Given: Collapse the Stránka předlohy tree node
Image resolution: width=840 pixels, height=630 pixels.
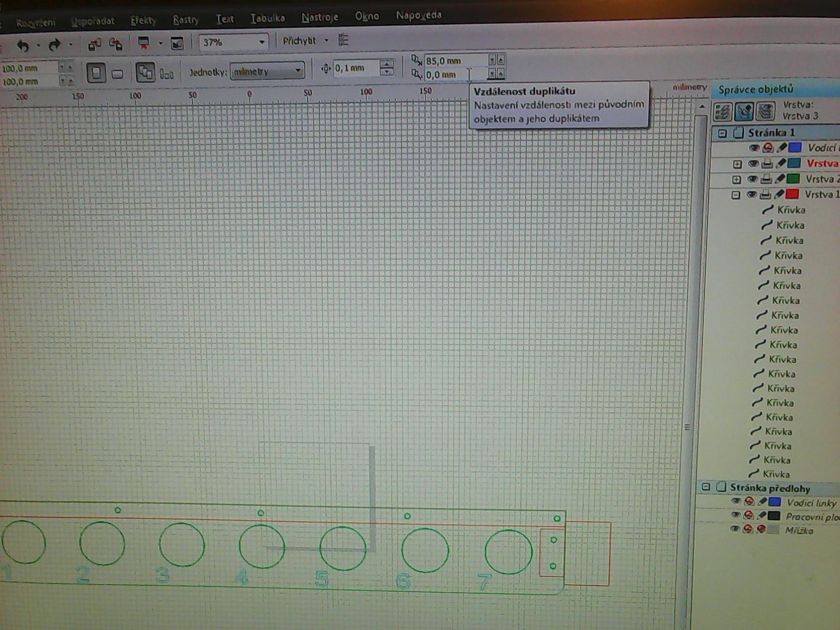Looking at the screenshot, I should pyautogui.click(x=706, y=487).
